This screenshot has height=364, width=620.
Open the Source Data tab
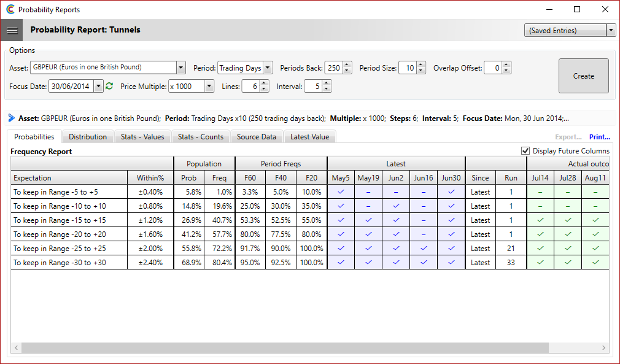[x=256, y=137]
